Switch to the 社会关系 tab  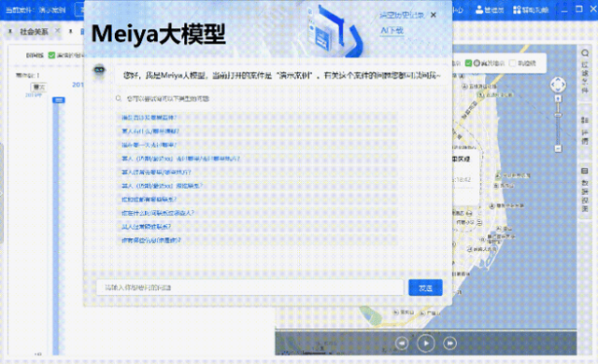click(x=34, y=31)
